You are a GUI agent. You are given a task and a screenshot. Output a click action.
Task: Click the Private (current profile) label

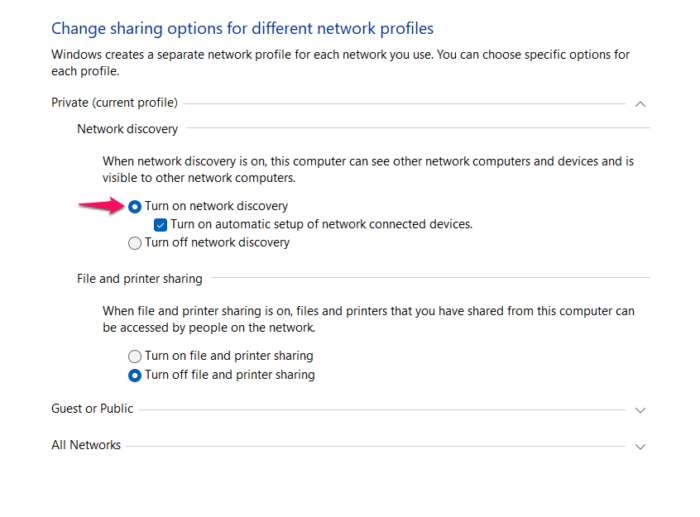[114, 102]
